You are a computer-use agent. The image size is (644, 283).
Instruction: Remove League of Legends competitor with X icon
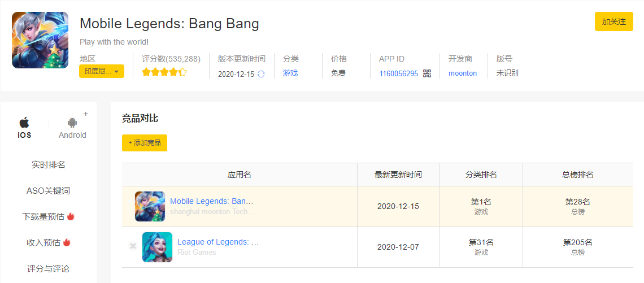click(x=133, y=246)
